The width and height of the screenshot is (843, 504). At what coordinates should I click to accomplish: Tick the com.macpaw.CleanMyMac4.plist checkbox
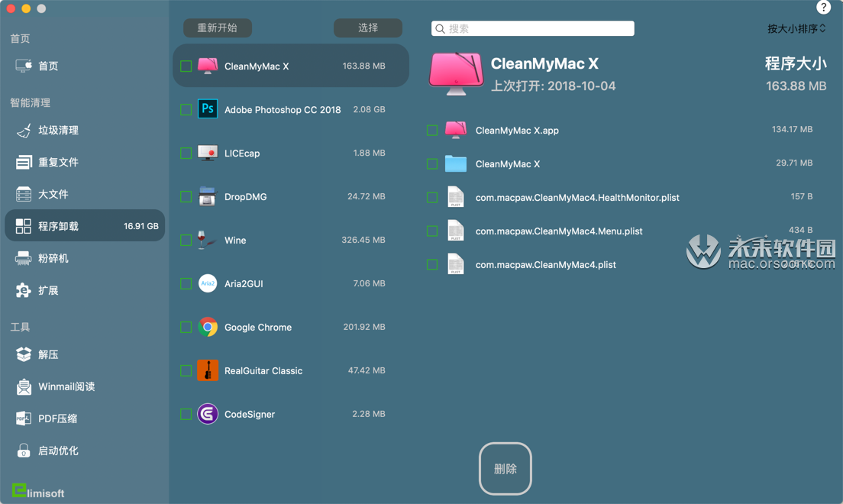(x=432, y=265)
